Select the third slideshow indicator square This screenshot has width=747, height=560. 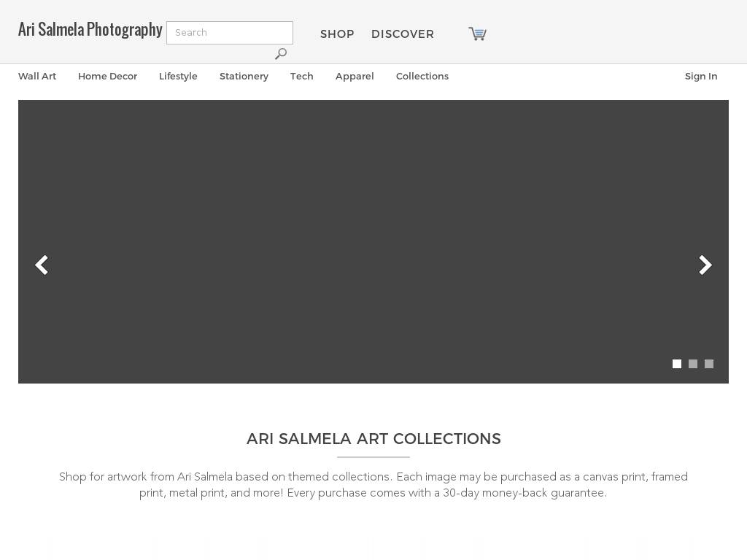pyautogui.click(x=709, y=364)
